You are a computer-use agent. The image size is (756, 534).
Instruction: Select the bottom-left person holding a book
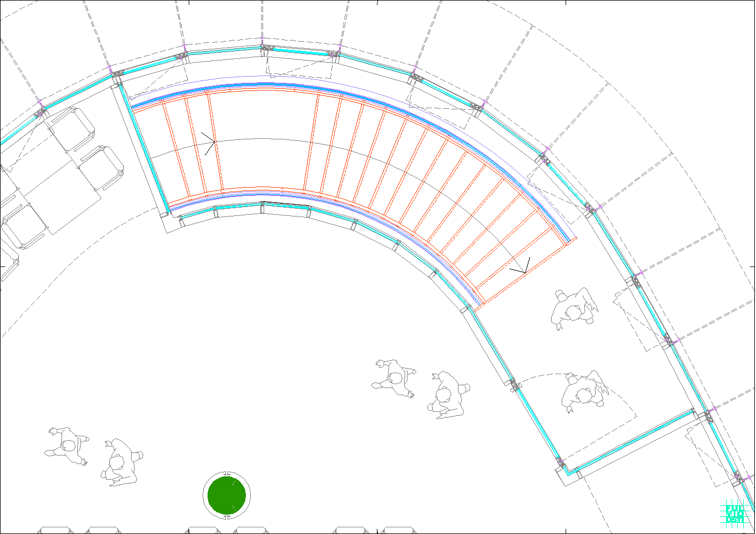click(120, 462)
